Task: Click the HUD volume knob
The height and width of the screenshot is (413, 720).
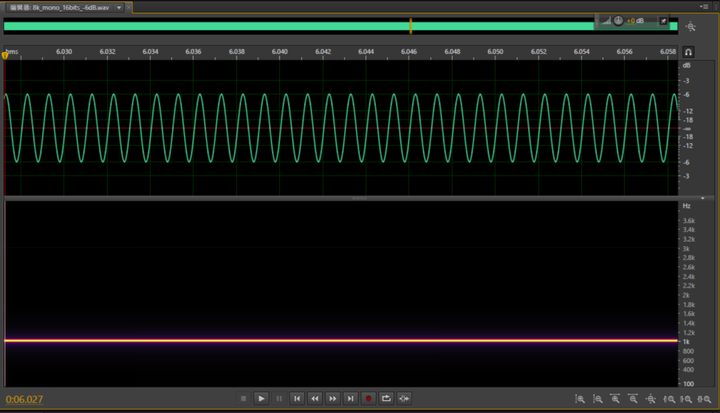Action: 618,20
